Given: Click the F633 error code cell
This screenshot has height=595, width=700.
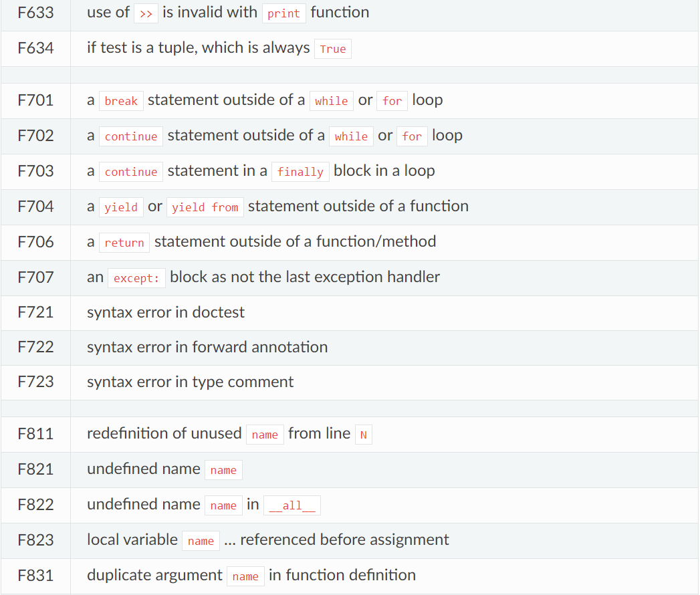Looking at the screenshot, I should (x=35, y=13).
